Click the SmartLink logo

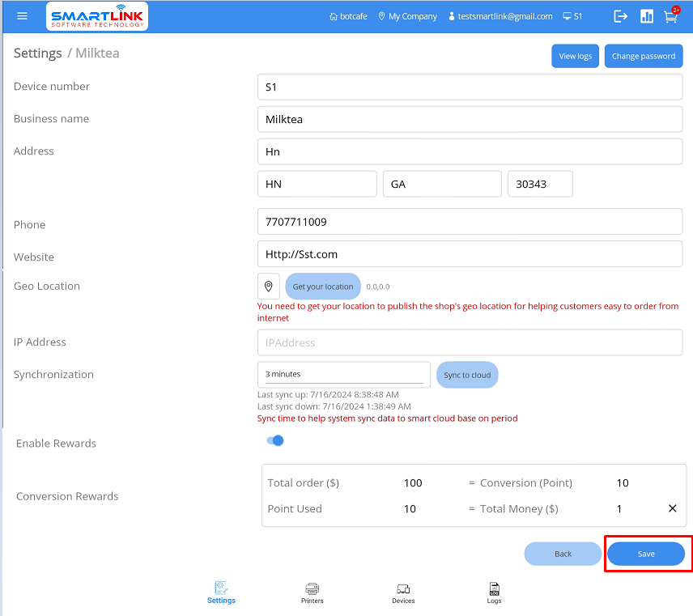click(x=97, y=16)
